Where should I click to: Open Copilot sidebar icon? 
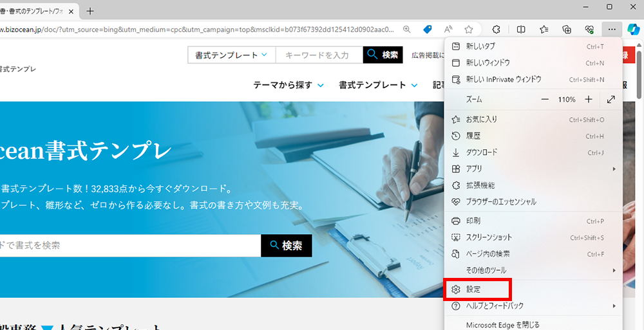tap(634, 29)
